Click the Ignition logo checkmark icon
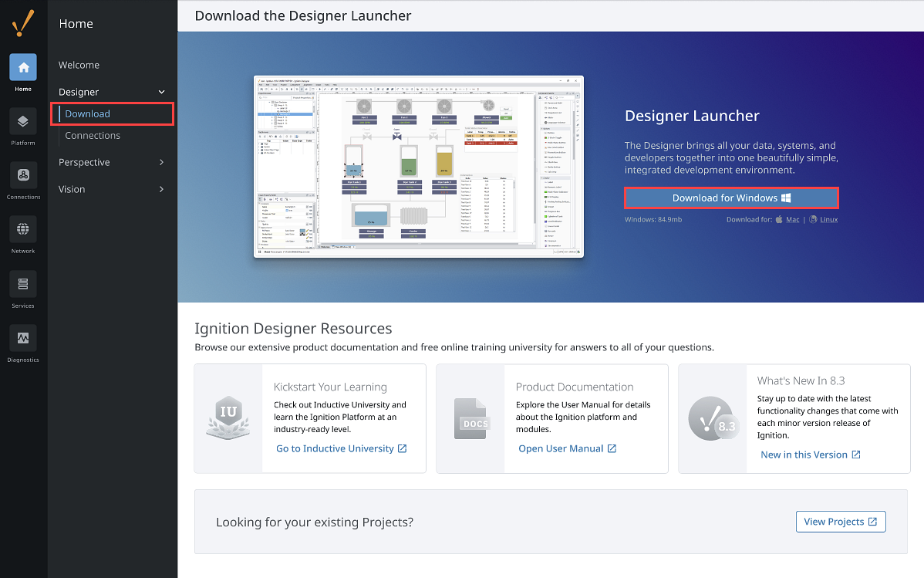Viewport: 924px width, 578px height. (23, 24)
